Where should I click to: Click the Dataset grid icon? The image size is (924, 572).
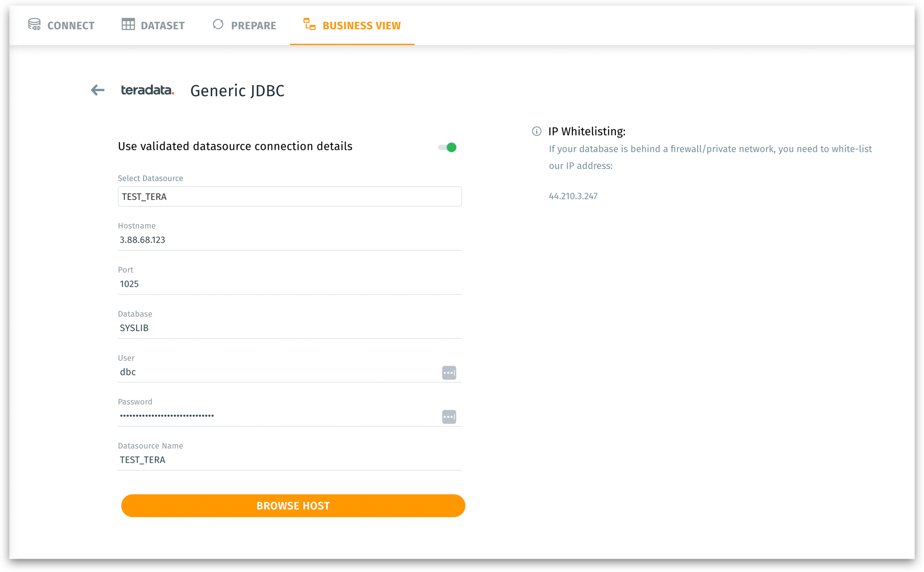pos(128,24)
